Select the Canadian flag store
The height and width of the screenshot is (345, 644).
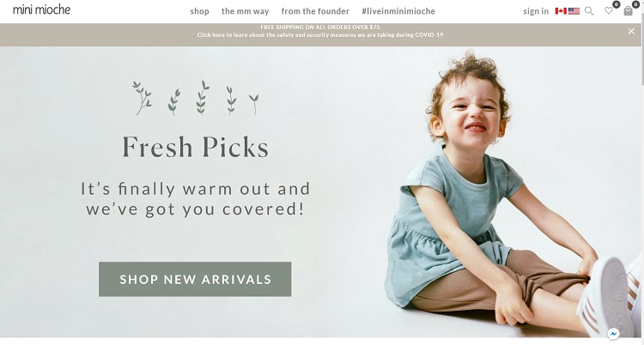(x=561, y=11)
